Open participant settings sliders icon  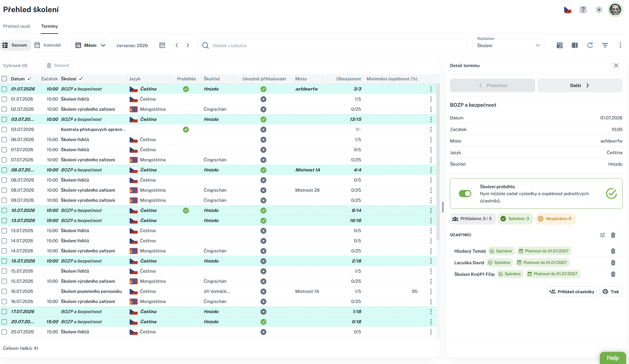tap(602, 235)
